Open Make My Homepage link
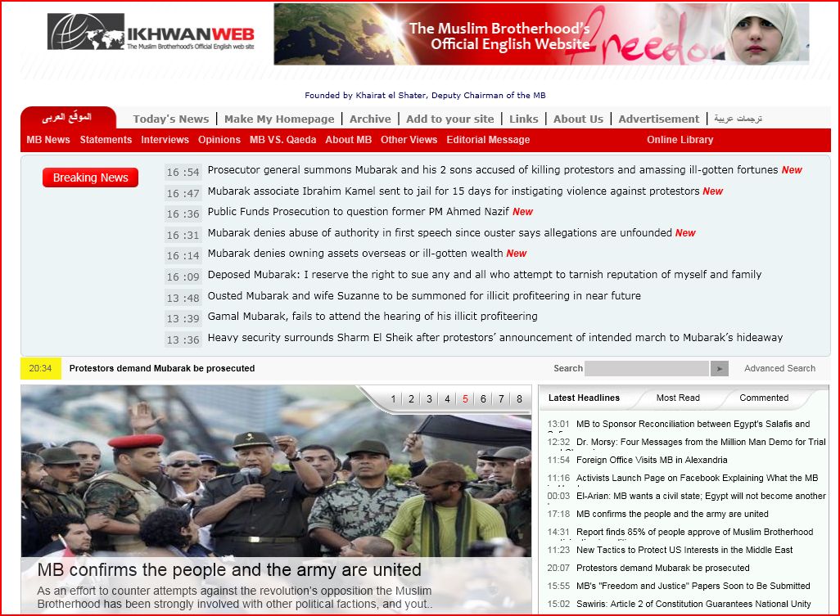 tap(279, 119)
